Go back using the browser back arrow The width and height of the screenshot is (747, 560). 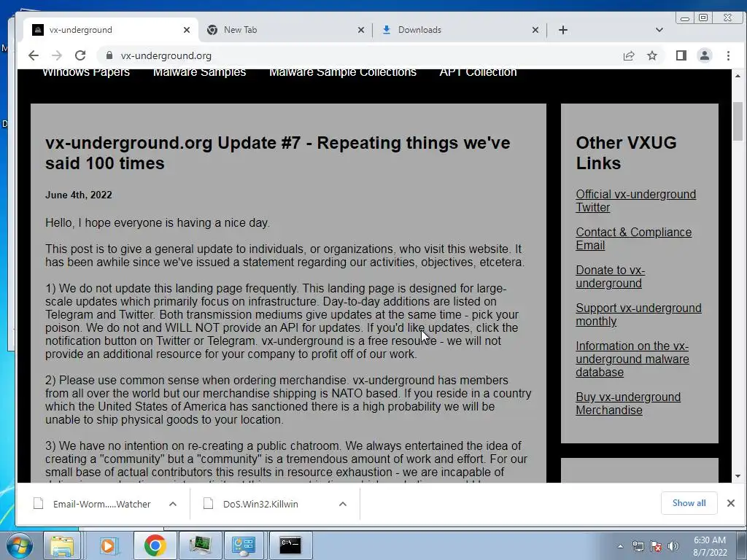point(34,55)
